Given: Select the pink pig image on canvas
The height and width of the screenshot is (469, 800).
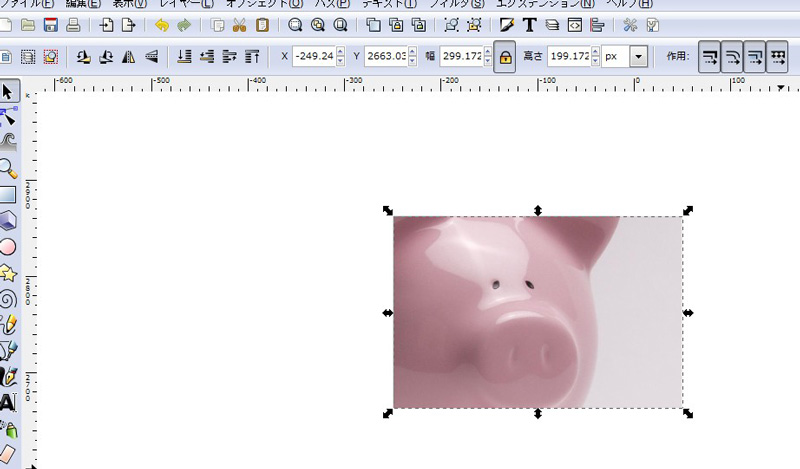Looking at the screenshot, I should pos(537,312).
